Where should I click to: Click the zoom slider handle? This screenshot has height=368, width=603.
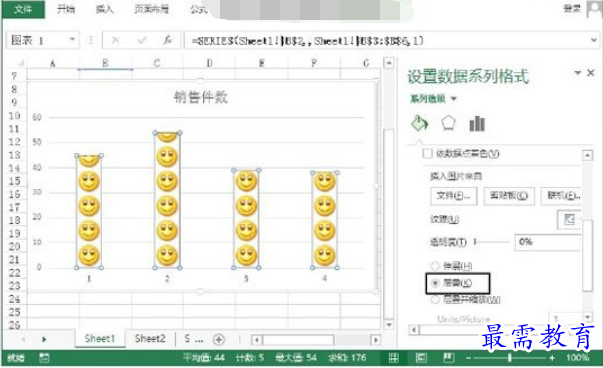510,358
